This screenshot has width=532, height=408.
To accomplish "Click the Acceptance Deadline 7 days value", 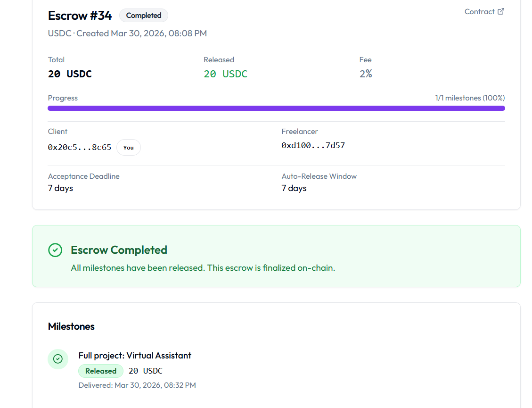I will (x=60, y=188).
